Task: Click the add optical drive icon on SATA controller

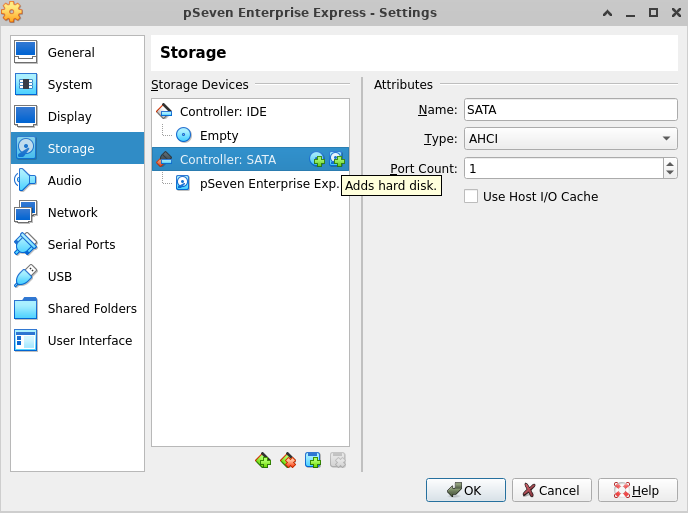Action: click(x=317, y=159)
